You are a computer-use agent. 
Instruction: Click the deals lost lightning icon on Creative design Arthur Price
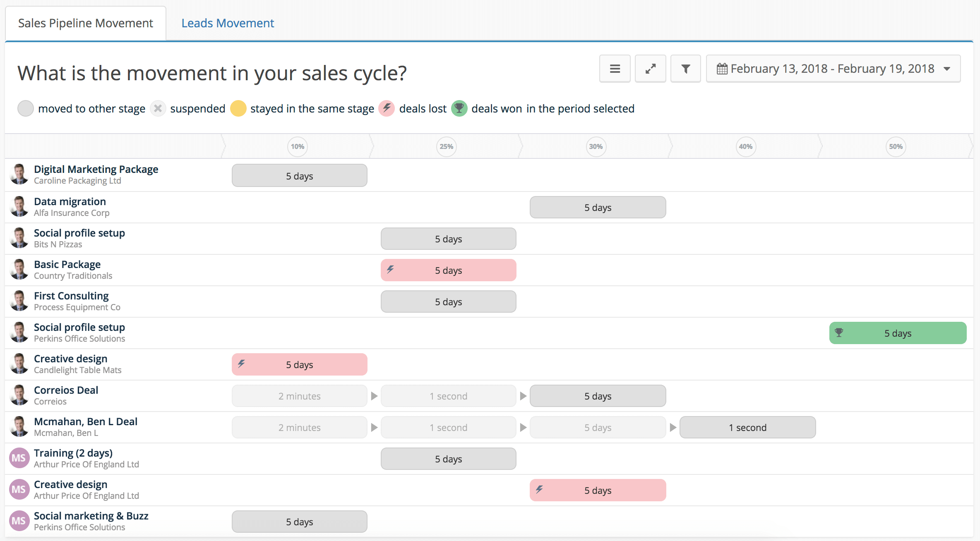538,490
